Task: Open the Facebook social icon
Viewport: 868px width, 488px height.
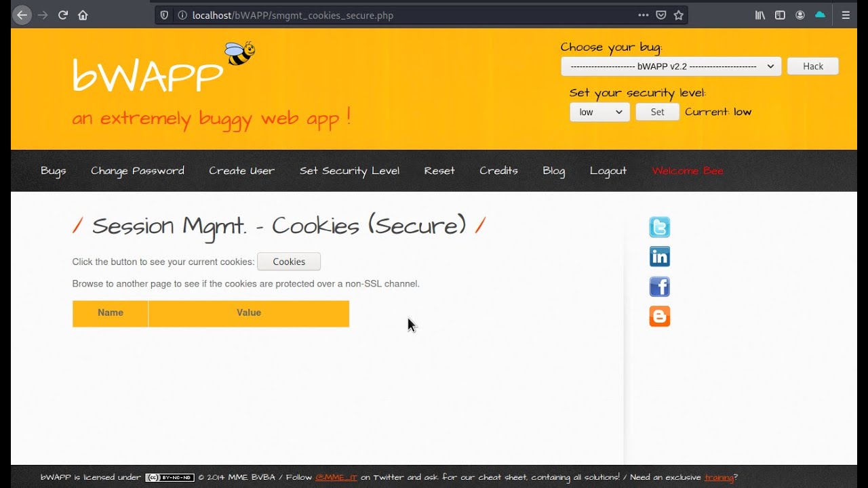Action: [x=660, y=287]
